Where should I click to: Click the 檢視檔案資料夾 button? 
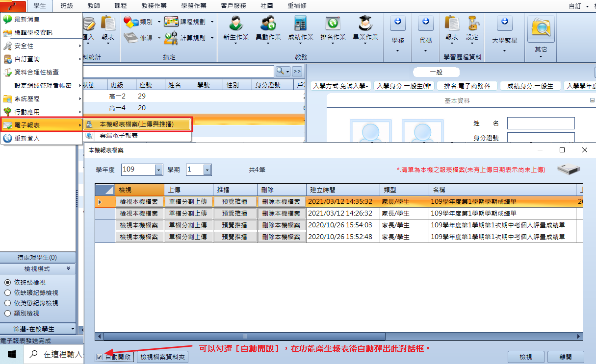(x=162, y=357)
